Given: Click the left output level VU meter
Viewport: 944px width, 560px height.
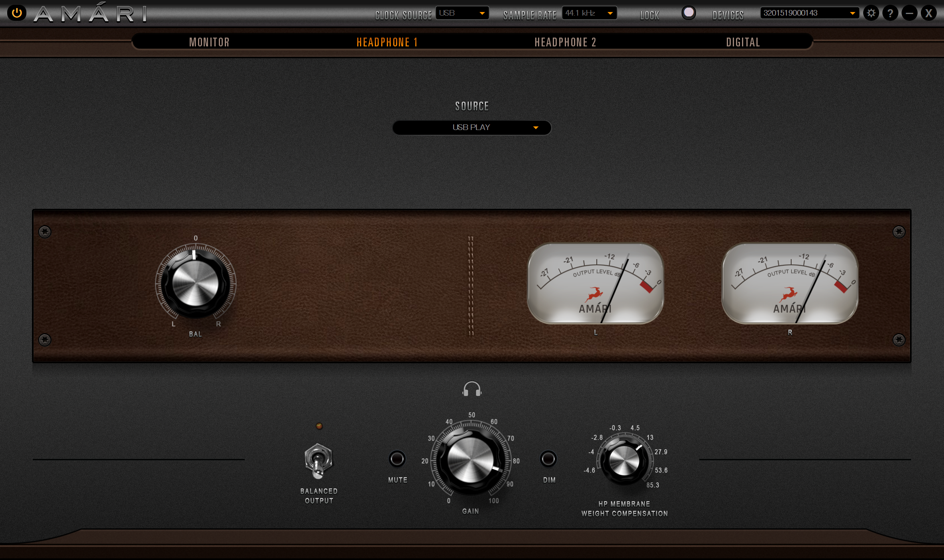Looking at the screenshot, I should coord(596,284).
